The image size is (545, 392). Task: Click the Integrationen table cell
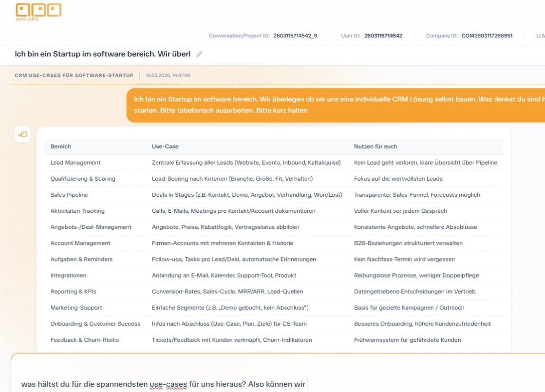coord(68,276)
